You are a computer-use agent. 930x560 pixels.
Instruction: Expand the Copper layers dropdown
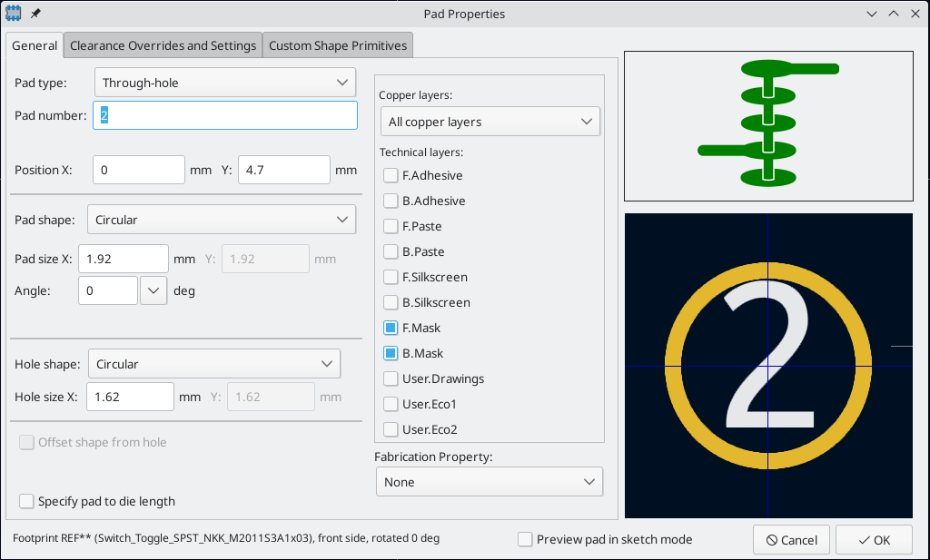coord(490,122)
